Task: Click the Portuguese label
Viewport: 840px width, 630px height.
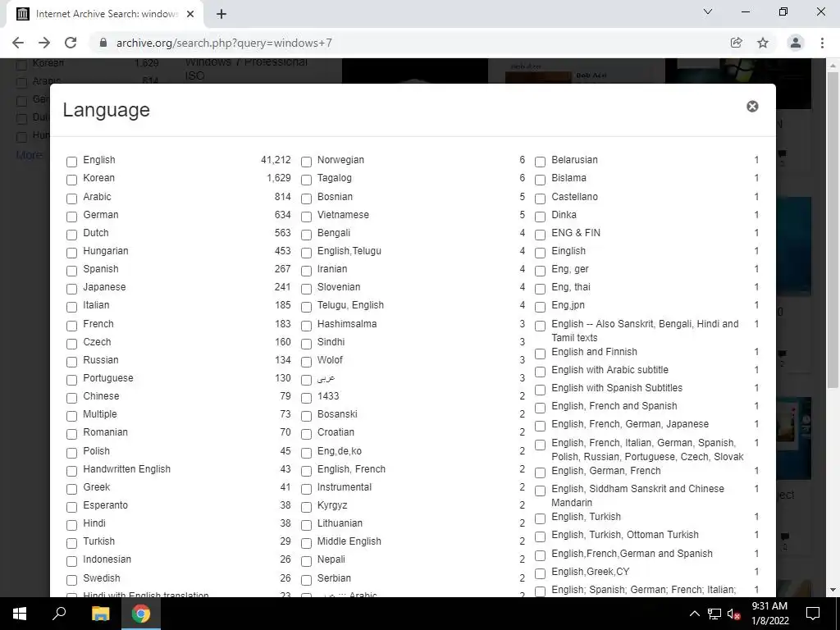Action: [x=107, y=377]
